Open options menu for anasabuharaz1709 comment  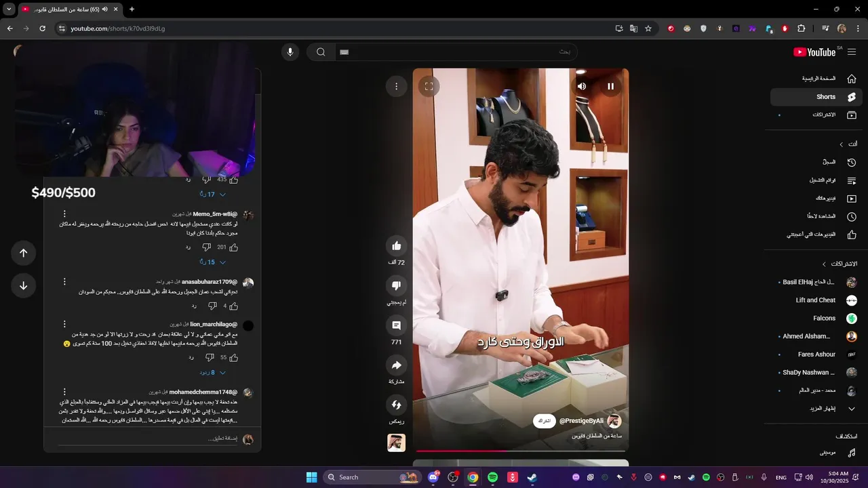coord(64,281)
